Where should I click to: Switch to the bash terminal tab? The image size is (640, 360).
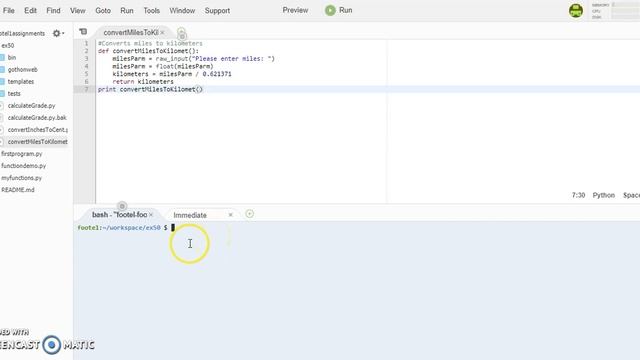point(119,215)
